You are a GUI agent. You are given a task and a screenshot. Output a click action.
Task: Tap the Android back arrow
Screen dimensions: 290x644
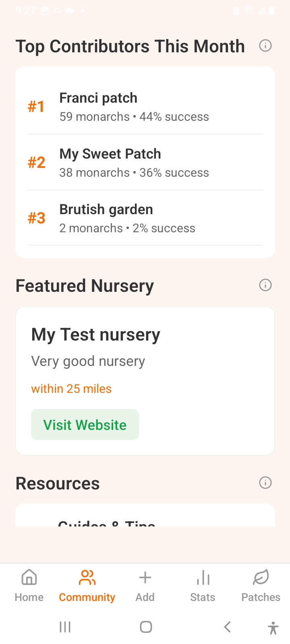click(x=228, y=627)
